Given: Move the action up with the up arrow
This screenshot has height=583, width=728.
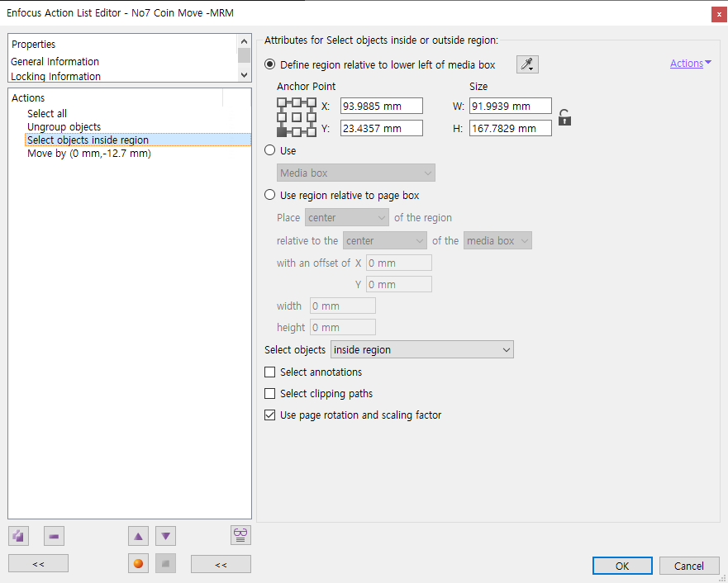Looking at the screenshot, I should click(x=138, y=536).
